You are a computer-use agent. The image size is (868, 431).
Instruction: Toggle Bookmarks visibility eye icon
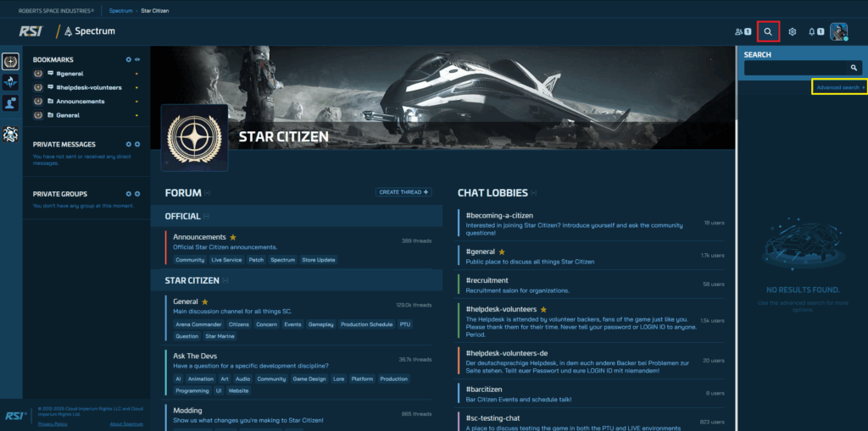pos(137,59)
